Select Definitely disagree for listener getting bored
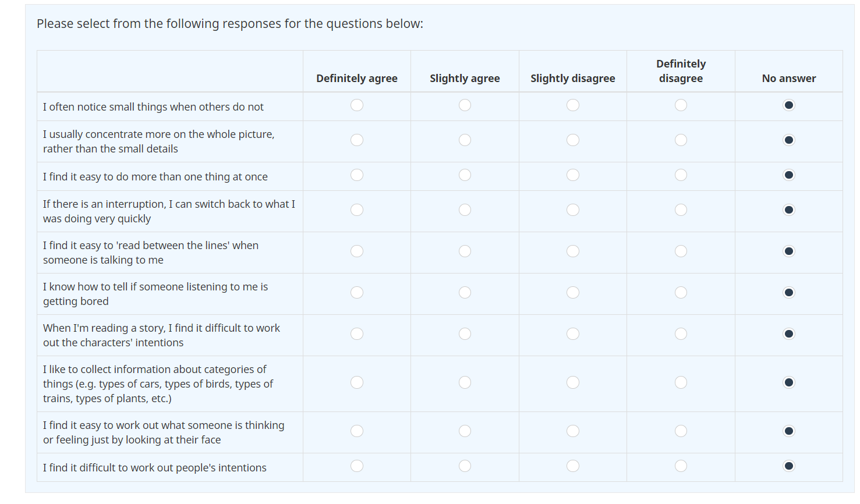 [x=681, y=293]
